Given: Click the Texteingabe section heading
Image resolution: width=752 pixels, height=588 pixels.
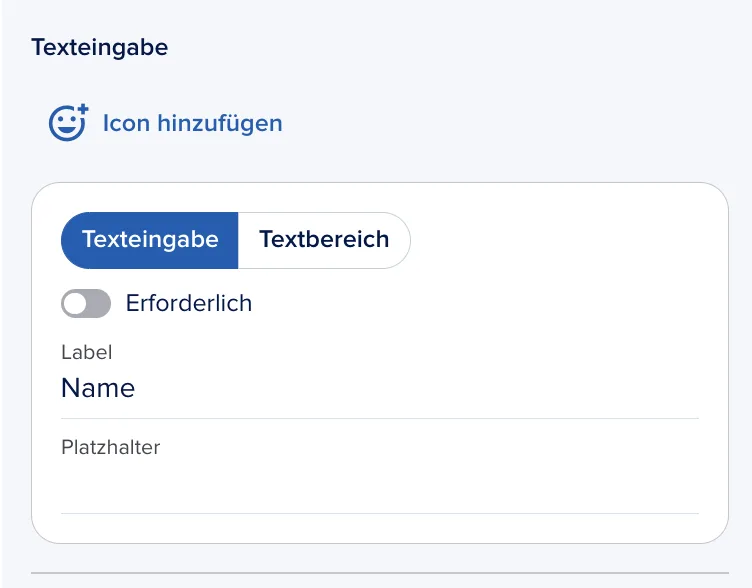Looking at the screenshot, I should [100, 47].
